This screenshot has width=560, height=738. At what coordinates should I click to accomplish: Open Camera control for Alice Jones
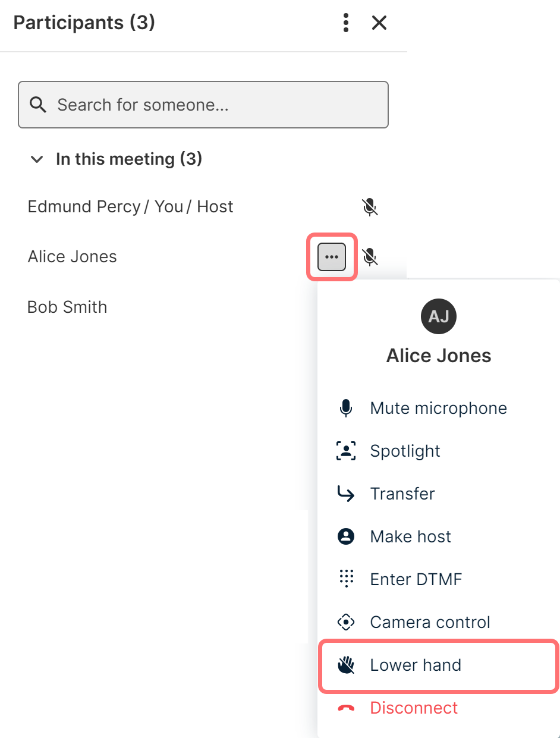pyautogui.click(x=430, y=623)
